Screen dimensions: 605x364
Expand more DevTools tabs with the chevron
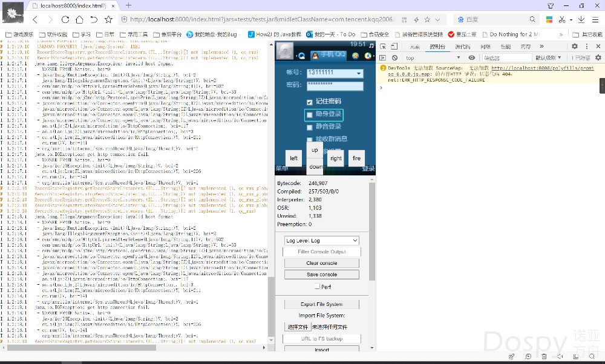541,47
